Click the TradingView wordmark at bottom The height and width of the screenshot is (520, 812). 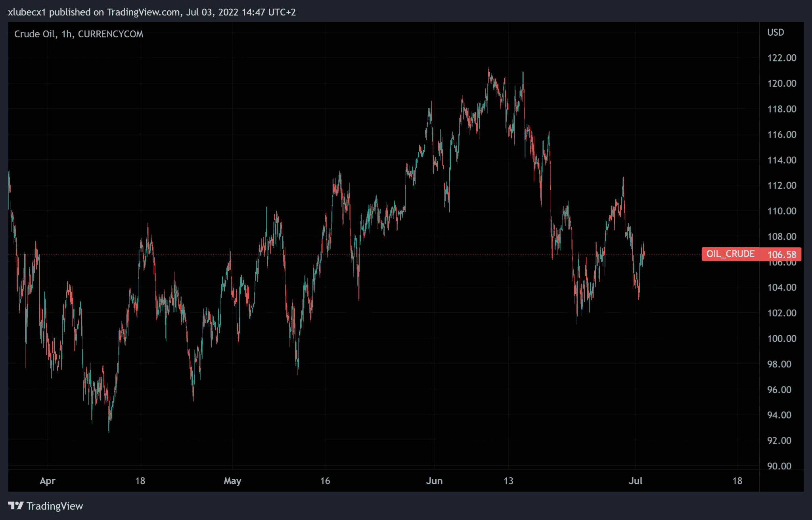click(x=55, y=506)
